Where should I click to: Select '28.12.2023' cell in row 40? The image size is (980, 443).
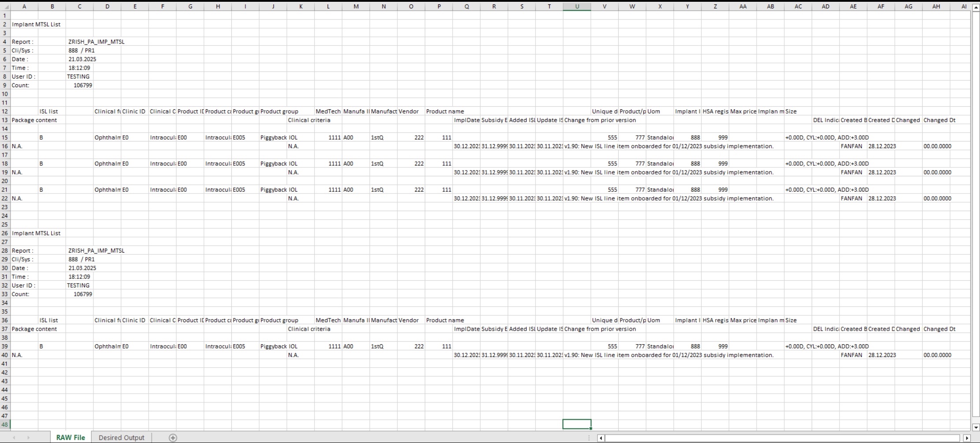pyautogui.click(x=882, y=355)
